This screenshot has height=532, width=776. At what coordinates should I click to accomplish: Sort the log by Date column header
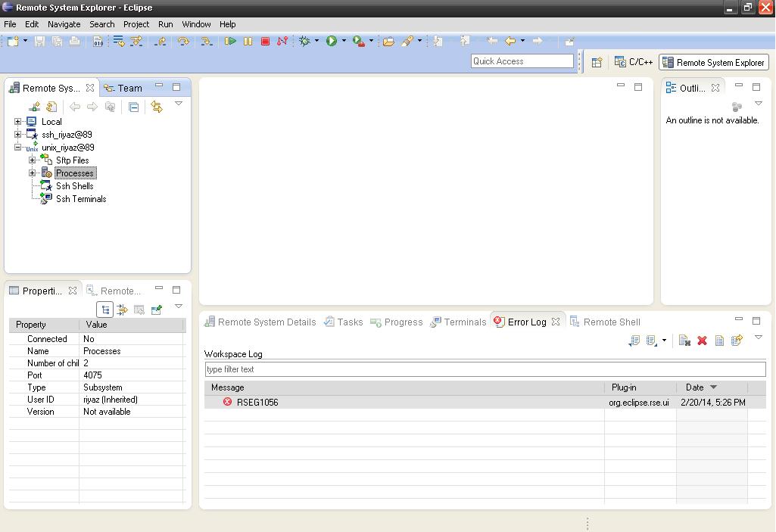click(694, 387)
